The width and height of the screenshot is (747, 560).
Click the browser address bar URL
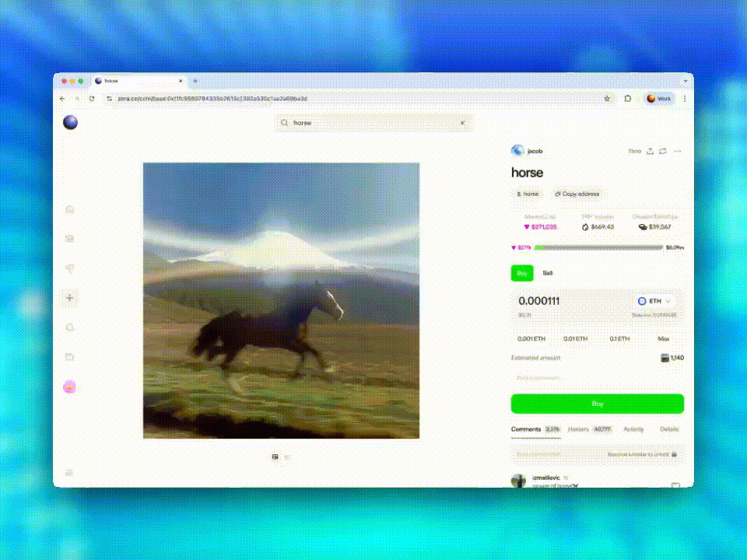point(212,99)
